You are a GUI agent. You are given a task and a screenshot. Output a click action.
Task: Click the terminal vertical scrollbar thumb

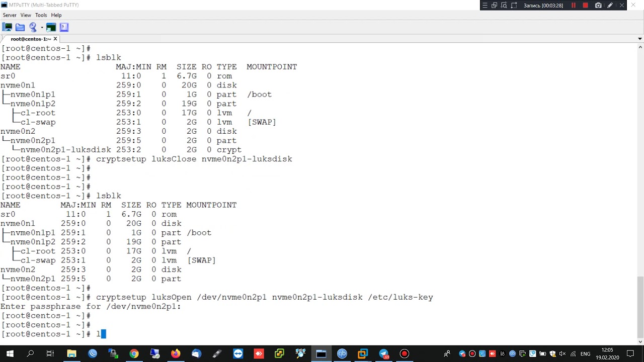click(x=640, y=307)
